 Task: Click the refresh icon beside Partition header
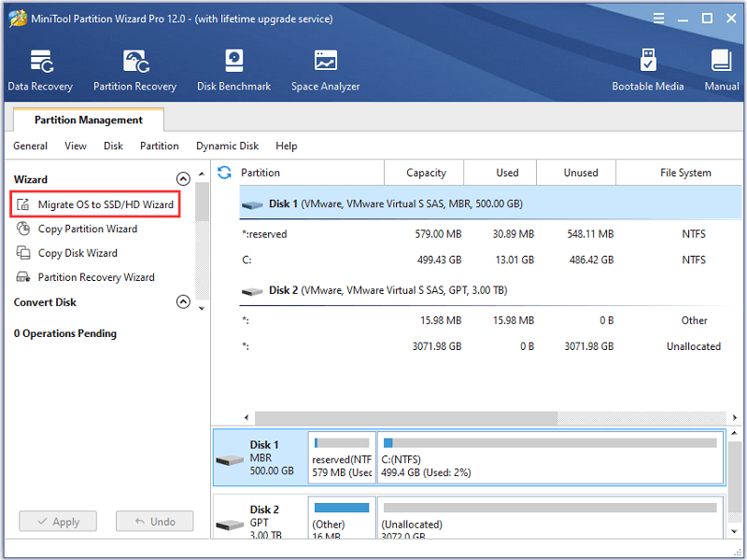(x=224, y=173)
